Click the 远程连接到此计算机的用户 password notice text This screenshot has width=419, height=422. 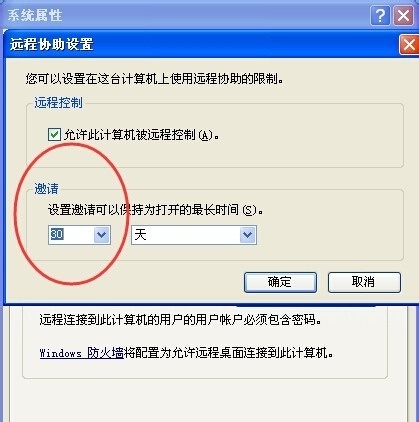tap(180, 319)
